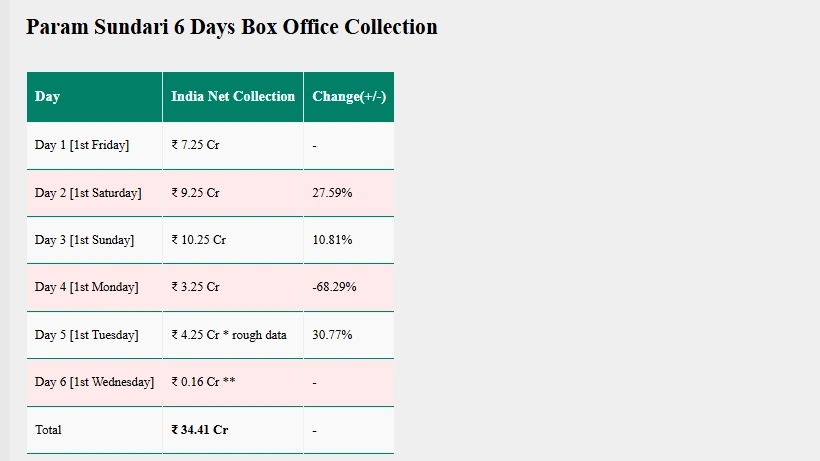The height and width of the screenshot is (461, 820).
Task: Click the -68.29% change value
Action: (x=334, y=287)
